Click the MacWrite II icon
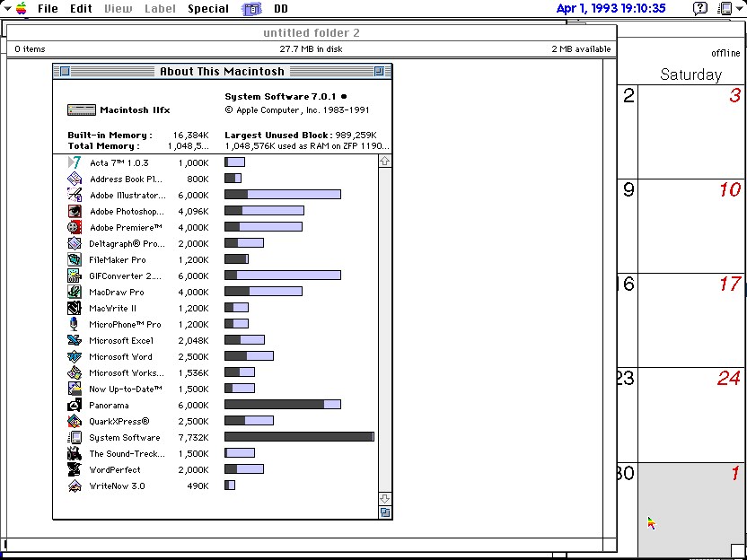The width and height of the screenshot is (747, 560). pos(75,309)
